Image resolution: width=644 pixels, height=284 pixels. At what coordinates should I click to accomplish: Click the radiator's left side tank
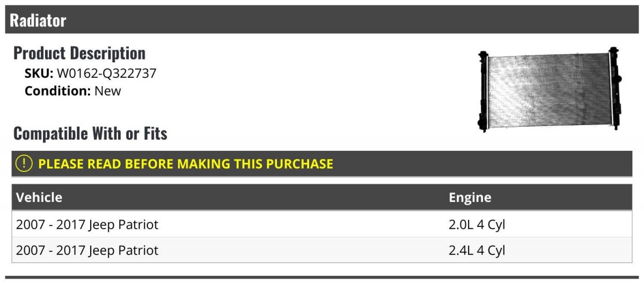click(x=484, y=90)
